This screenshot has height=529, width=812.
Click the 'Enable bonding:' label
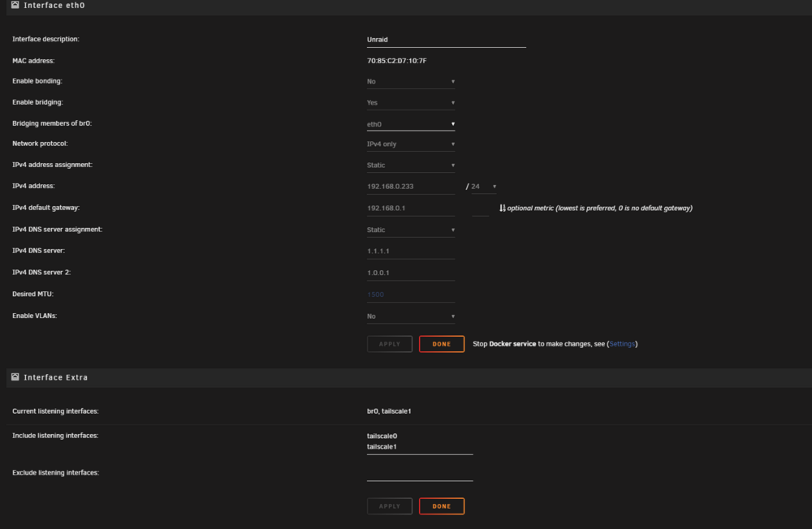[x=37, y=81]
